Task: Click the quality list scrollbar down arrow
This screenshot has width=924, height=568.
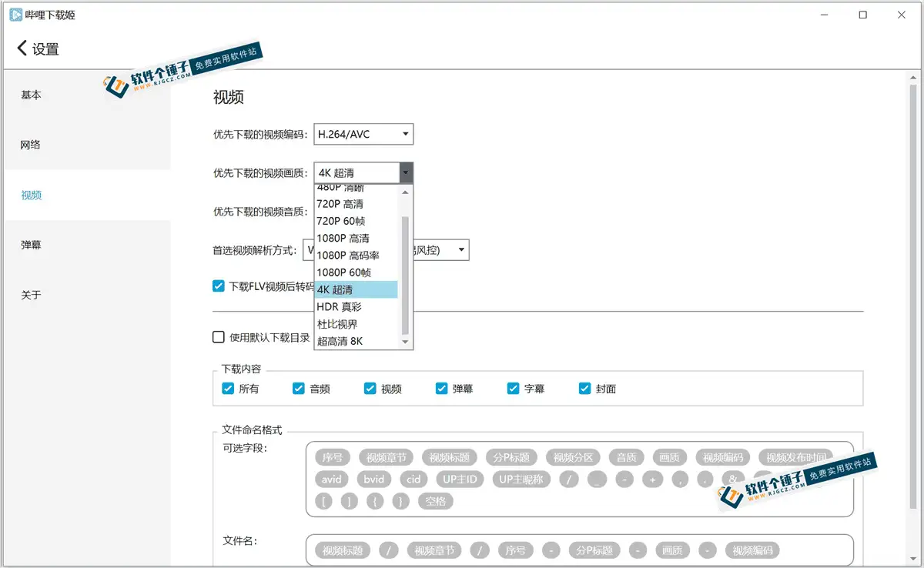Action: pyautogui.click(x=406, y=342)
